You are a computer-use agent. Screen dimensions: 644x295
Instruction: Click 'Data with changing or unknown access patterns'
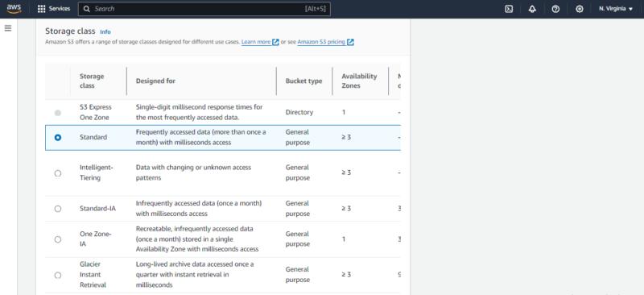pos(193,172)
